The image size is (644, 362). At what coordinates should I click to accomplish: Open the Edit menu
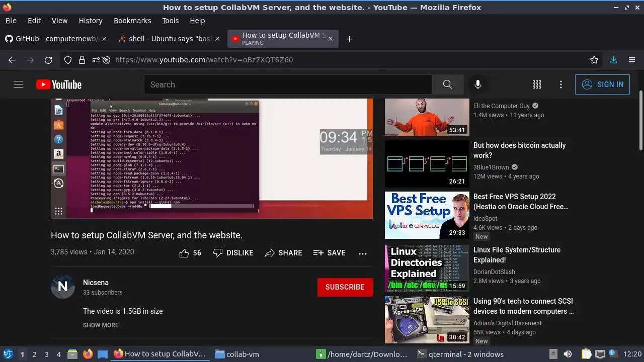34,21
